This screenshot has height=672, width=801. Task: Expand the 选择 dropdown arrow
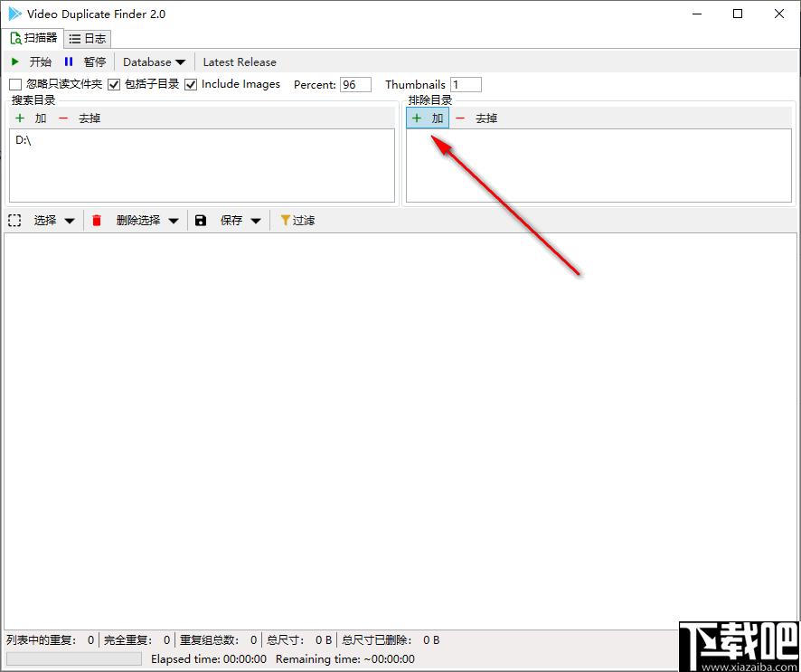pos(70,221)
